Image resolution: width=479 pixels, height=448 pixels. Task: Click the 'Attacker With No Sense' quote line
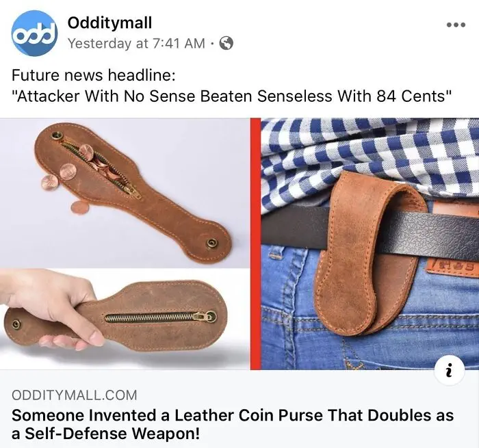231,96
